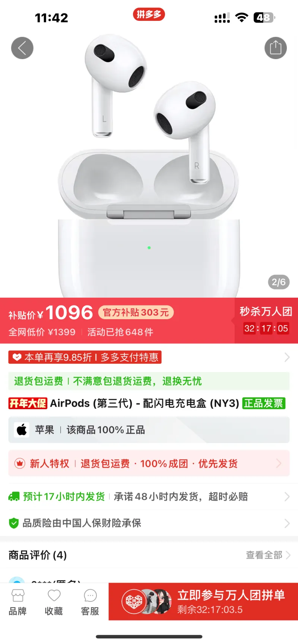Tap the 退货包运费 green banner

click(x=149, y=381)
